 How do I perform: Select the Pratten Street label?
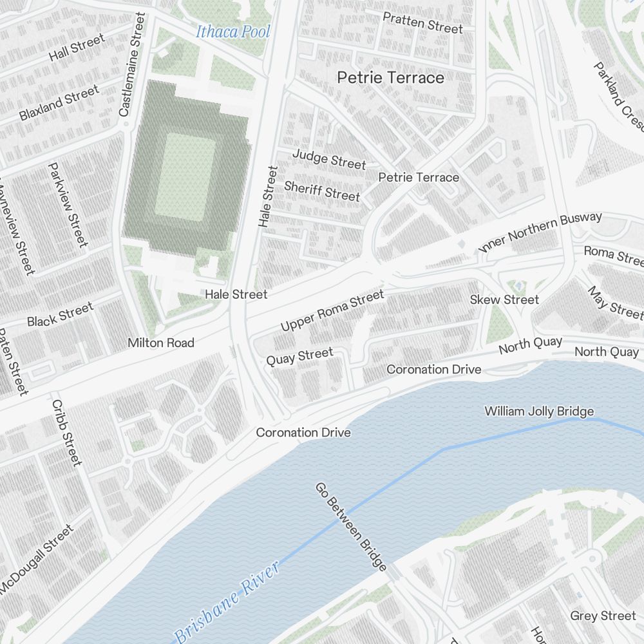(423, 23)
